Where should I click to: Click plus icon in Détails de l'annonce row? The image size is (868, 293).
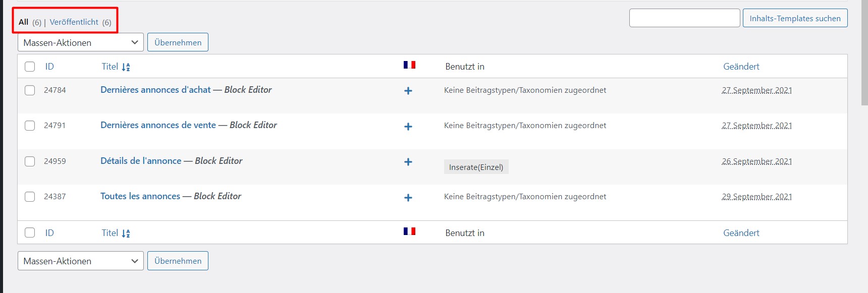[x=408, y=162]
